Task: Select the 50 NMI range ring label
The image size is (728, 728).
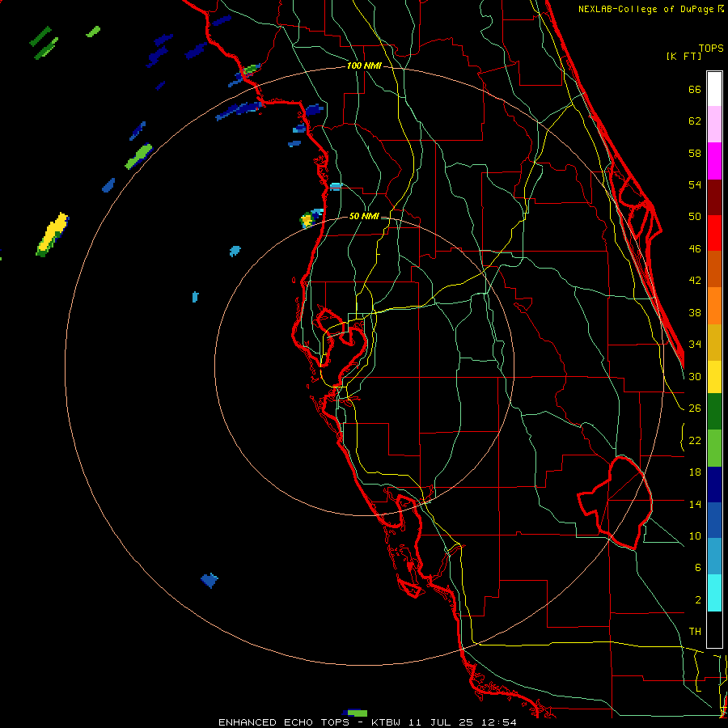Action: (x=364, y=216)
